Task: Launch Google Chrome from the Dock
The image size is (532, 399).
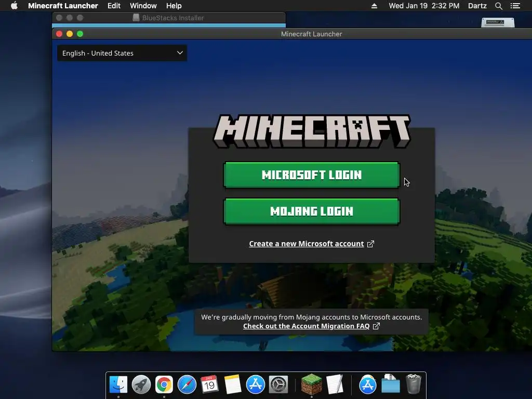Action: coord(164,384)
